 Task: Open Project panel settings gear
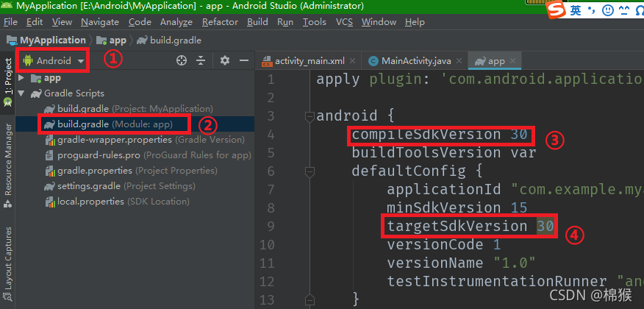coord(224,61)
